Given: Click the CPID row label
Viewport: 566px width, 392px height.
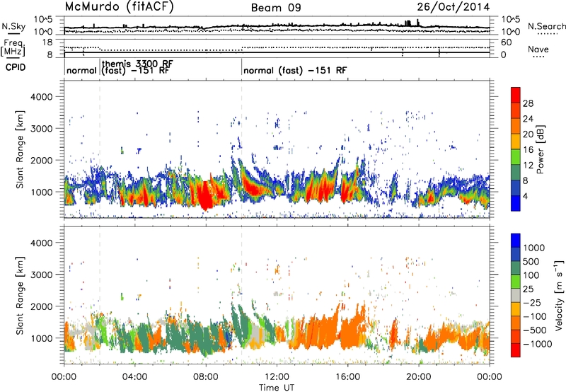Looking at the screenshot, I should tap(16, 67).
